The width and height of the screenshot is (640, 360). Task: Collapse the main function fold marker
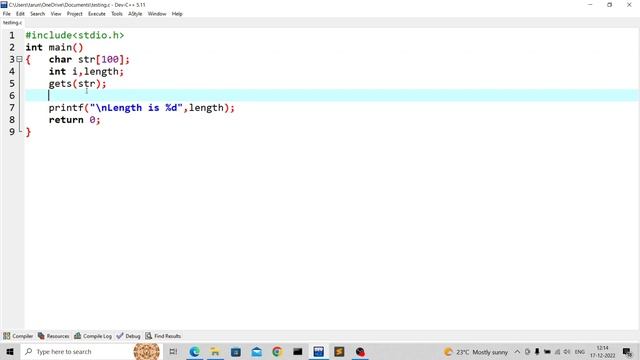19,59
